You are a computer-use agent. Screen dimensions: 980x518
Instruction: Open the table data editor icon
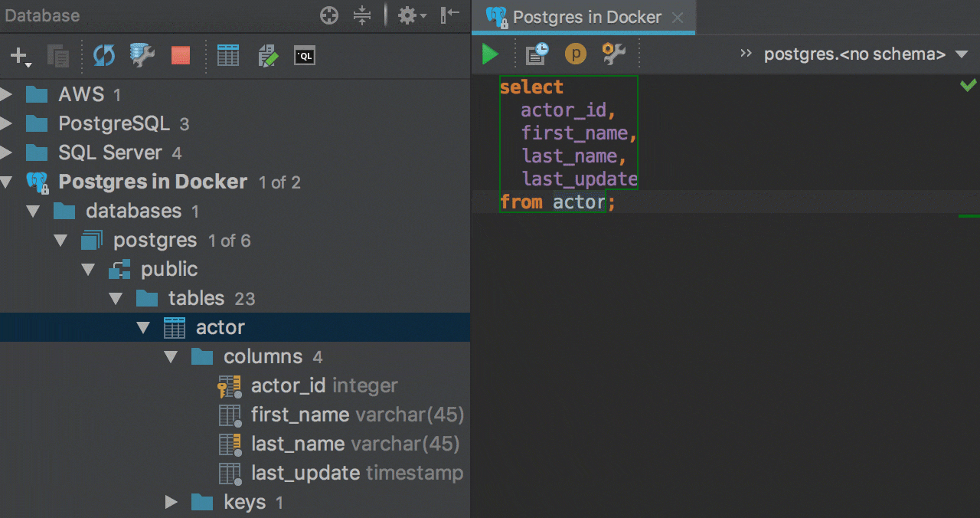228,55
